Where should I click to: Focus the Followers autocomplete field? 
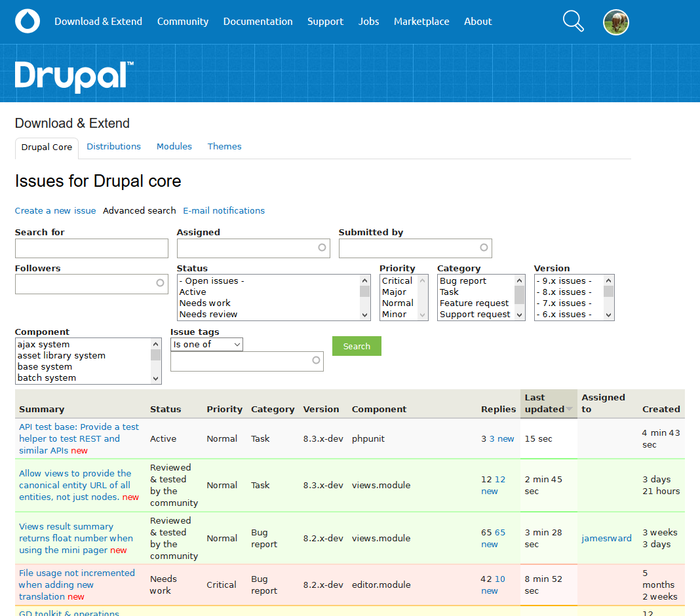pos(92,284)
